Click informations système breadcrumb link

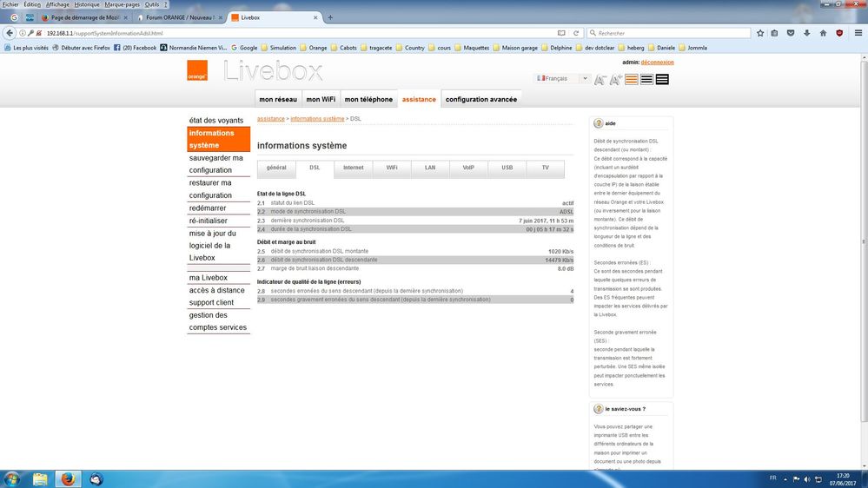tap(317, 119)
